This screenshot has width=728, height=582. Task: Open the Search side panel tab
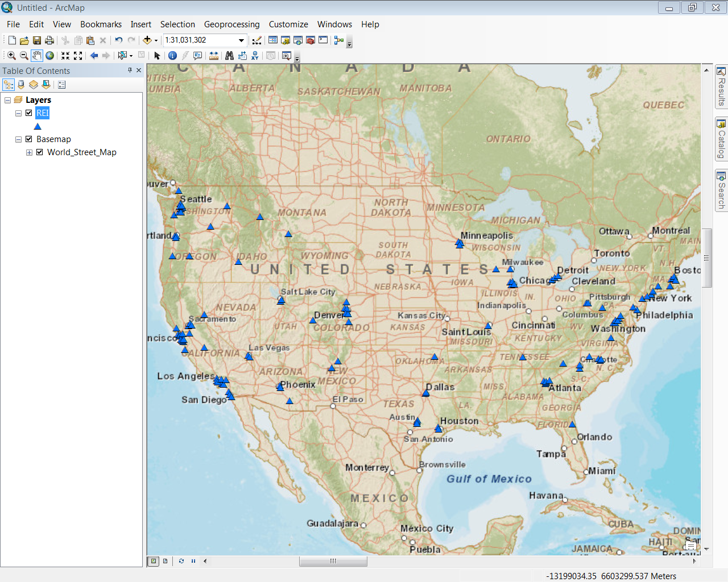pyautogui.click(x=721, y=190)
